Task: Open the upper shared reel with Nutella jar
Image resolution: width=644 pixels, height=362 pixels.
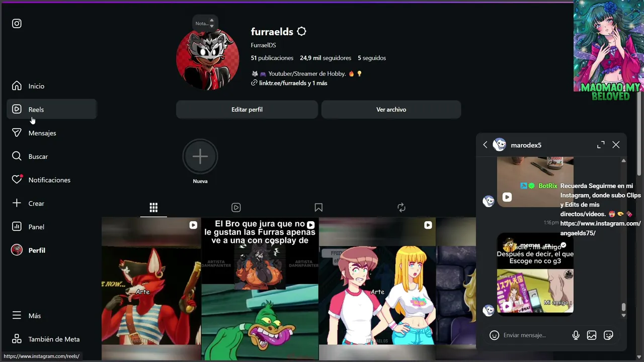Action: (x=535, y=182)
